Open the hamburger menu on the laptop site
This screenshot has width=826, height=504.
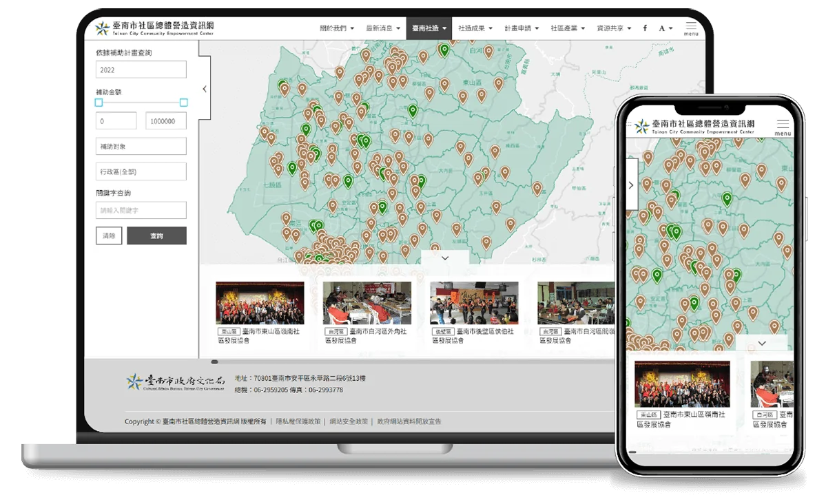[690, 28]
